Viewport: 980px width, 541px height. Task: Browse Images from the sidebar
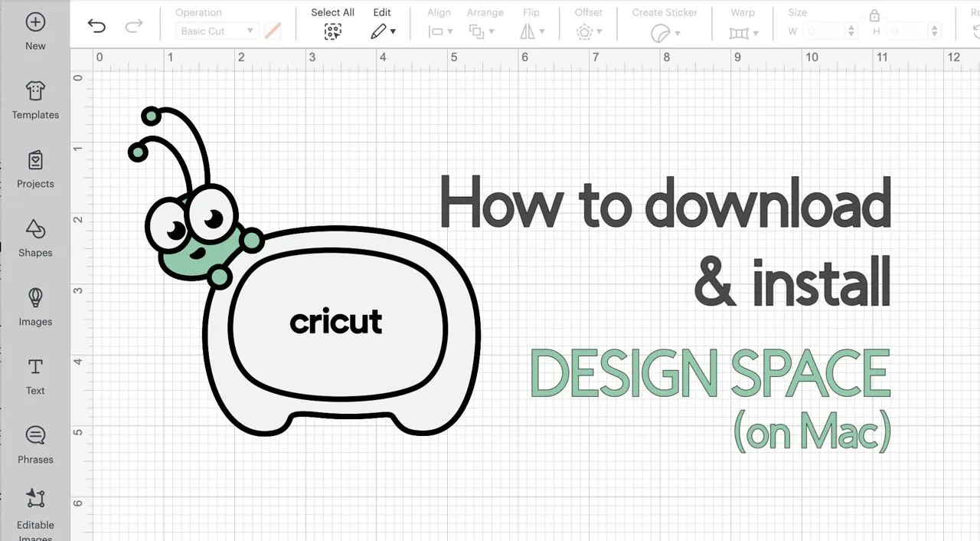click(34, 307)
